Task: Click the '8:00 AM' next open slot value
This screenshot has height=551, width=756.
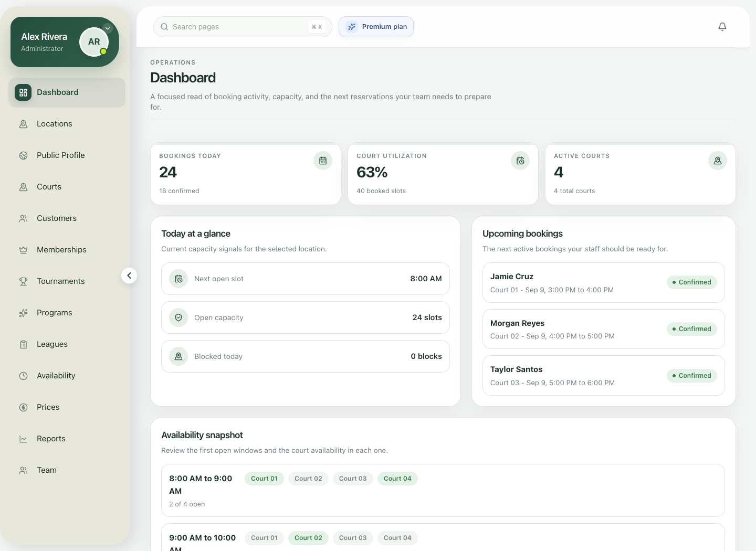Action: [x=426, y=279]
